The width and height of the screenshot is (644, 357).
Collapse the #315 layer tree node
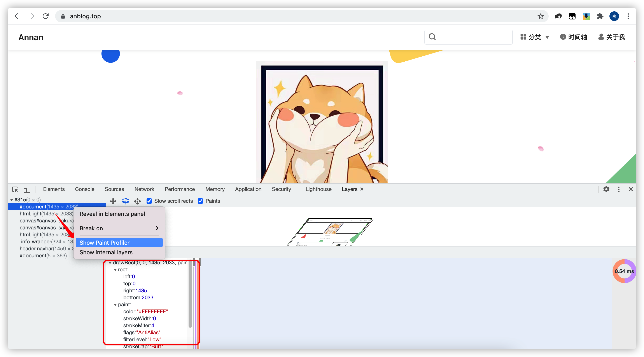[12, 200]
